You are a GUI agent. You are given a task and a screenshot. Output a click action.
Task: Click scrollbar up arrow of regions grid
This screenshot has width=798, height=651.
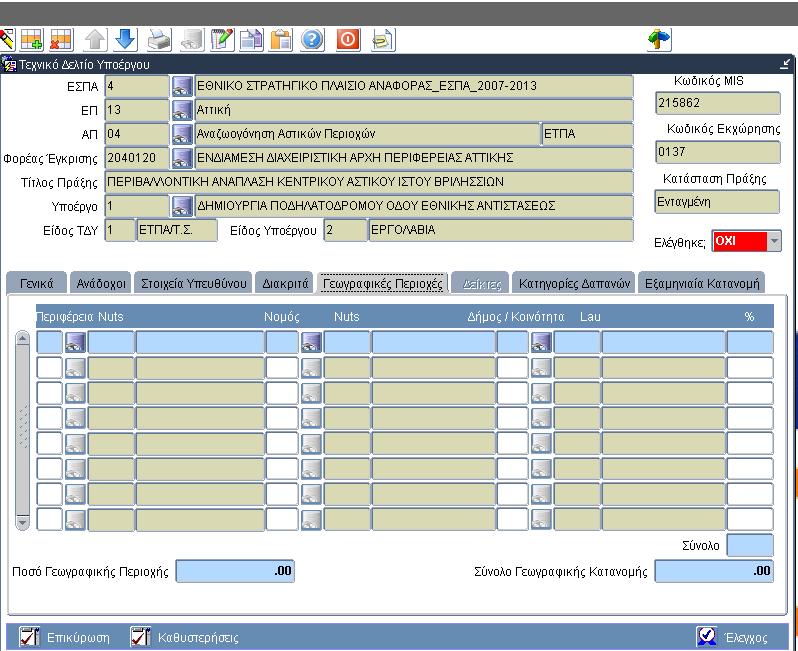(22, 338)
